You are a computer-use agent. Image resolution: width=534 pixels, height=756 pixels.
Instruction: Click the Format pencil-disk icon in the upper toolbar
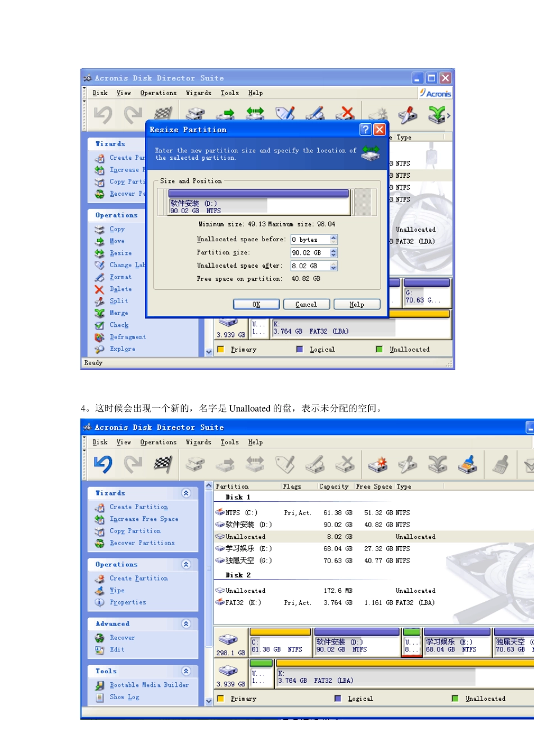[315, 114]
